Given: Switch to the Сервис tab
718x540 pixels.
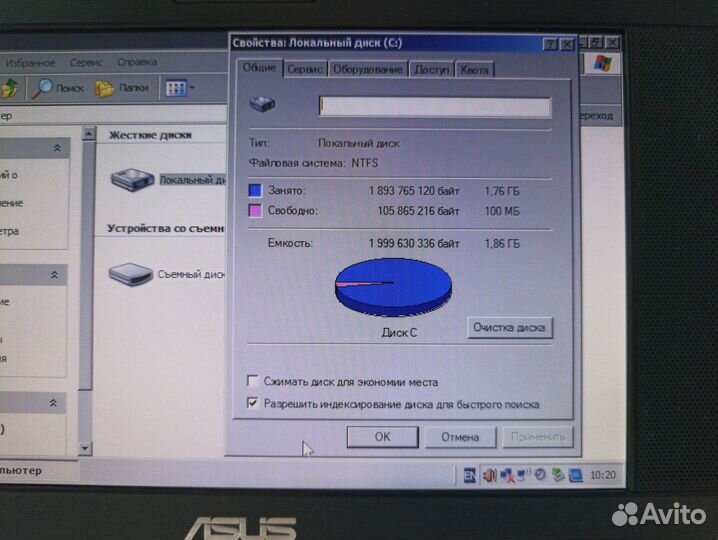Looking at the screenshot, I should (x=305, y=69).
